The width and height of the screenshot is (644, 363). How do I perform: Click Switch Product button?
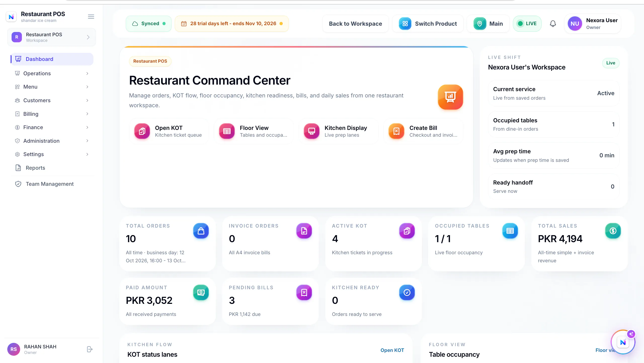(x=428, y=24)
